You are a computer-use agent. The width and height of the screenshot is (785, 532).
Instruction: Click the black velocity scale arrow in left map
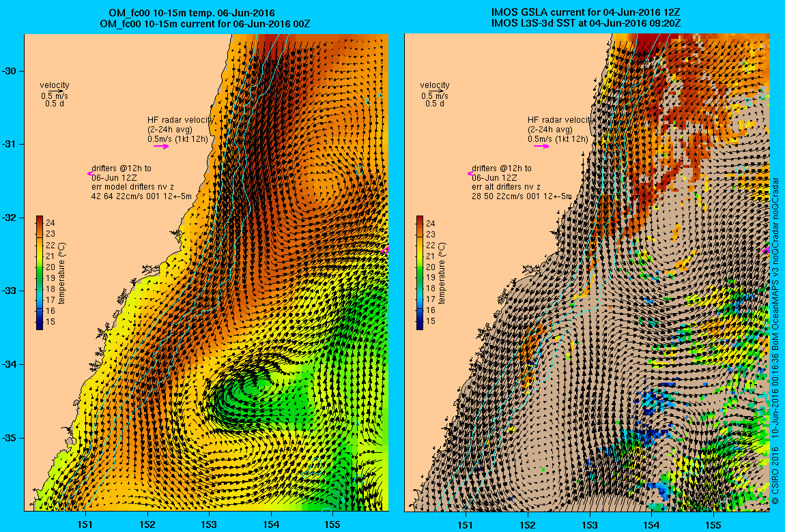pyautogui.click(x=57, y=91)
